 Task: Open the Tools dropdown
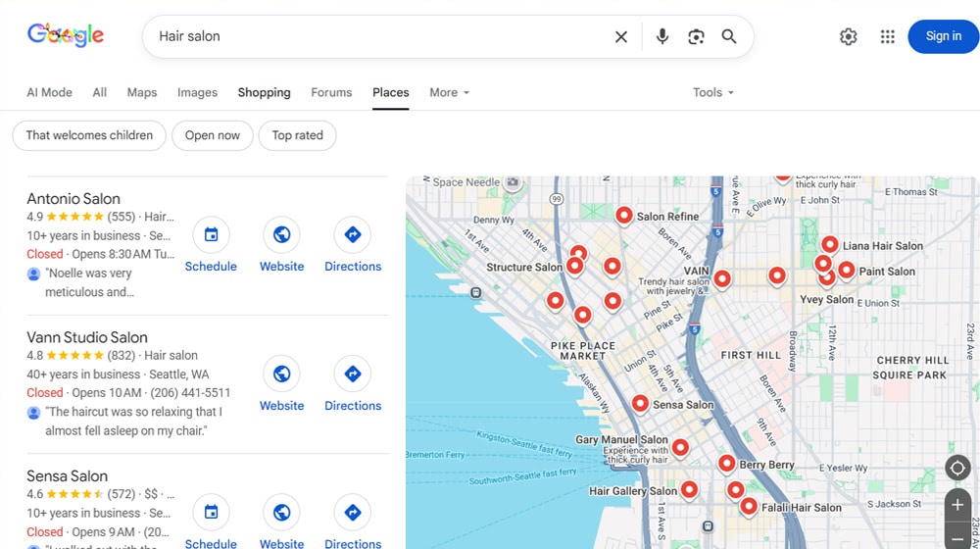click(x=713, y=92)
